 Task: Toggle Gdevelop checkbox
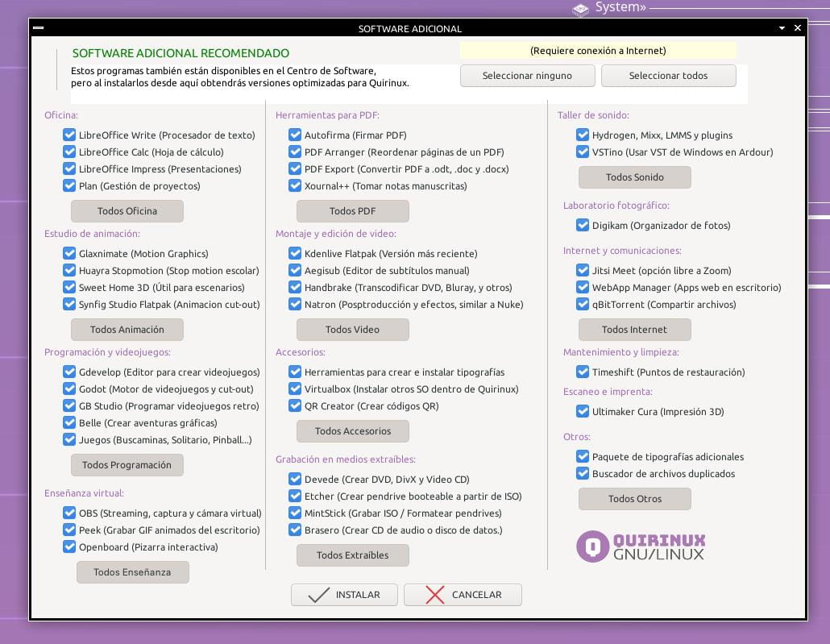pos(69,372)
